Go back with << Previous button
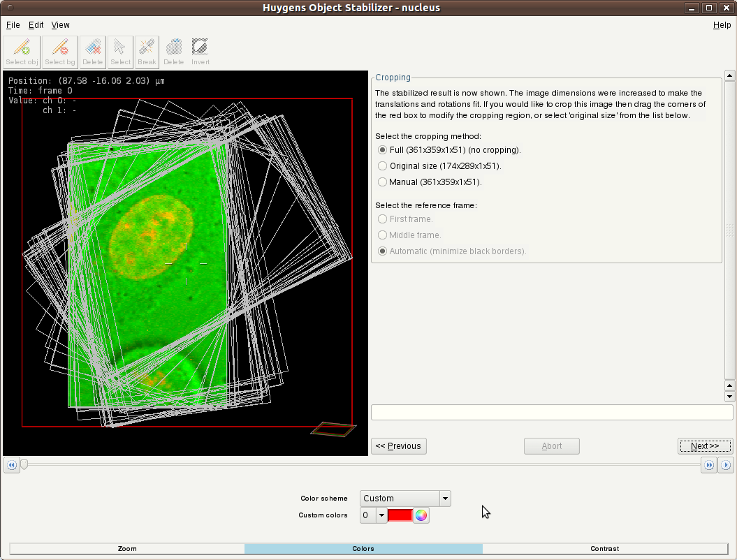 tap(398, 446)
